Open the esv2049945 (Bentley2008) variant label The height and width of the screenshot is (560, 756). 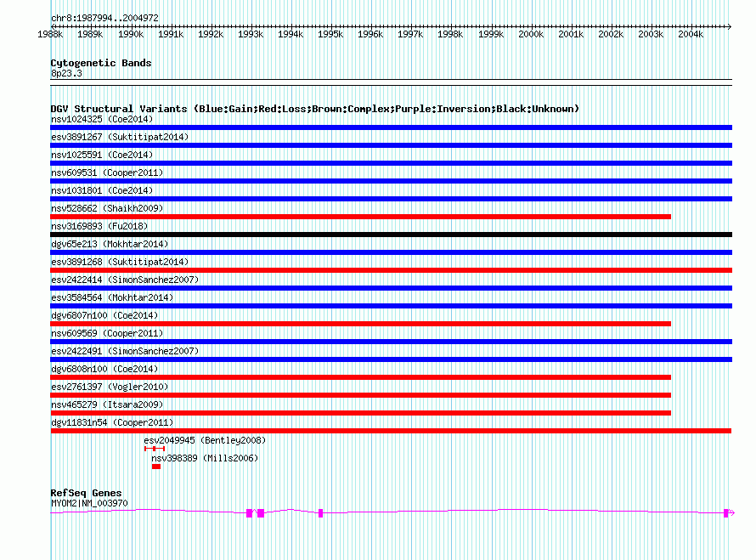(x=204, y=440)
